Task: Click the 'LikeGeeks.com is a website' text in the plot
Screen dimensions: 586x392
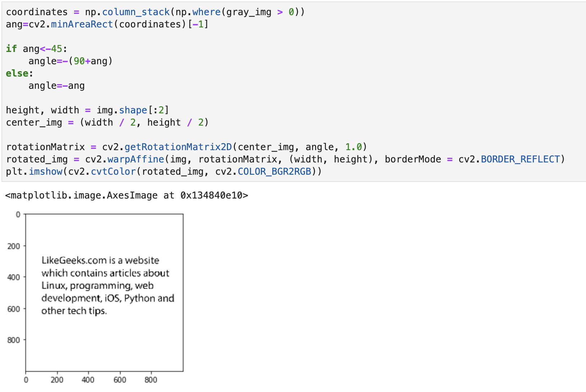Action: pyautogui.click(x=100, y=260)
